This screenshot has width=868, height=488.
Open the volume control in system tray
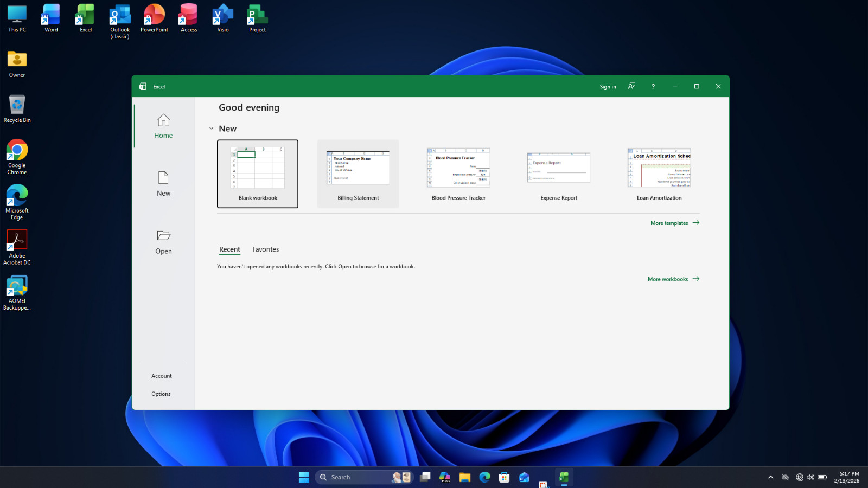click(x=810, y=477)
